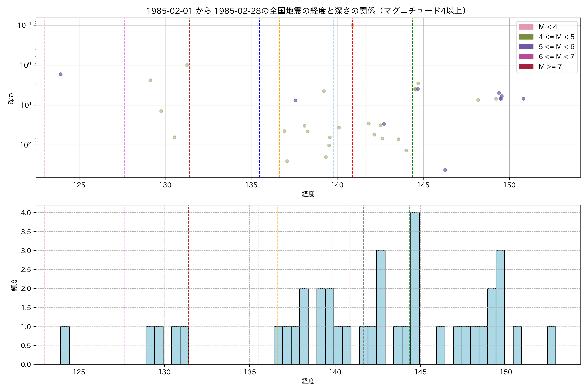588x392 pixels.
Task: Click the tallest histogram bar reaching 4.0
Action: 415,288
